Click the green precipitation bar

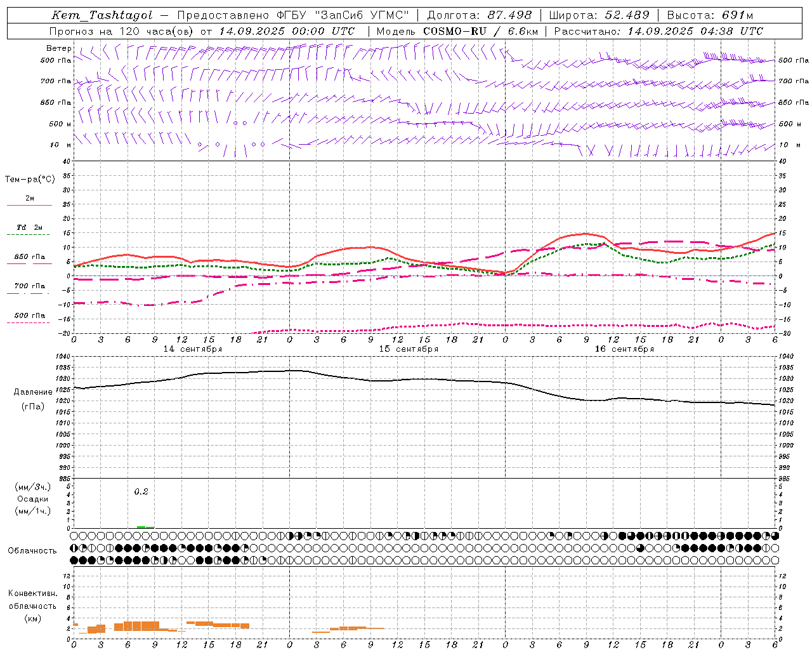click(145, 527)
